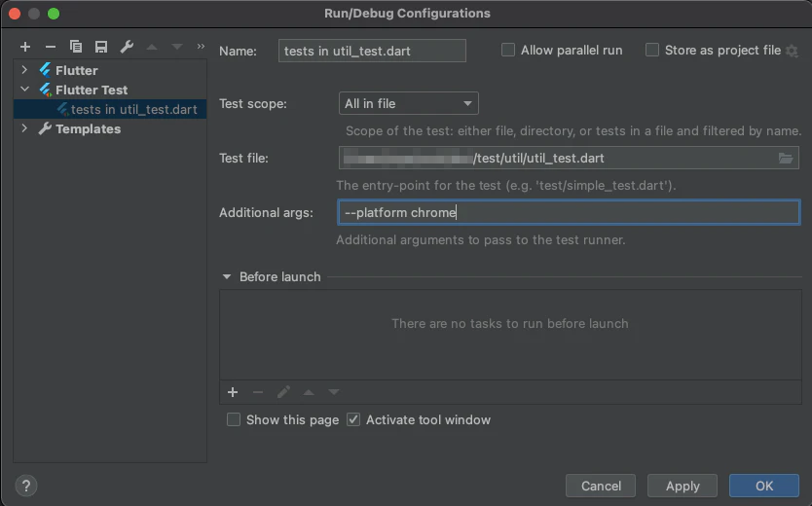Screen dimensions: 812x506
Task: Edit before launch task pencil icon
Action: click(283, 392)
